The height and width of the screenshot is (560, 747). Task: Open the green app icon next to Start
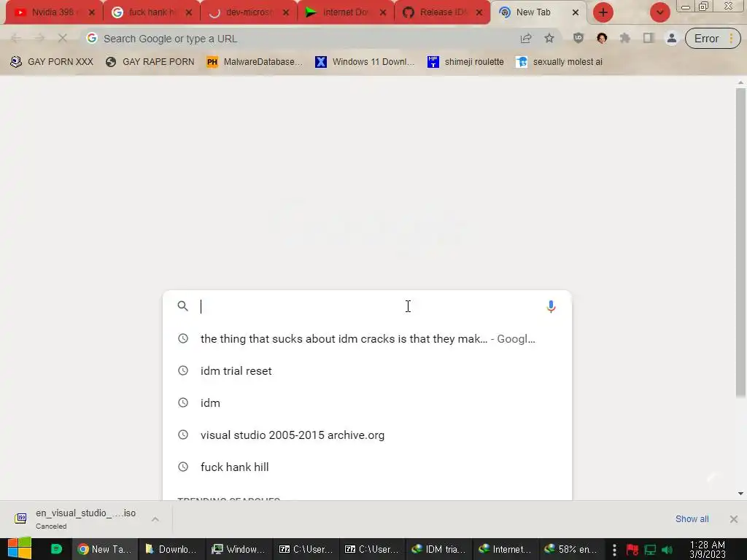coord(56,549)
